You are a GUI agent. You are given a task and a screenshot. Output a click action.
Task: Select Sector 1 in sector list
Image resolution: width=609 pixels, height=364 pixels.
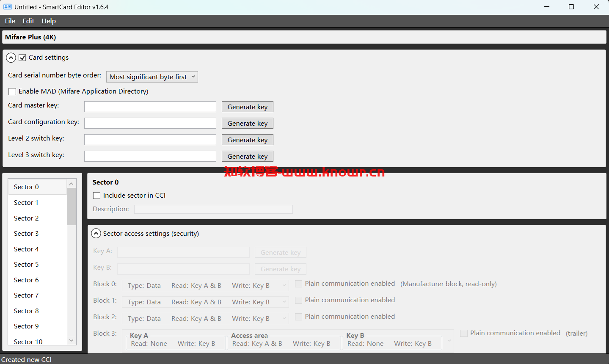click(x=38, y=203)
